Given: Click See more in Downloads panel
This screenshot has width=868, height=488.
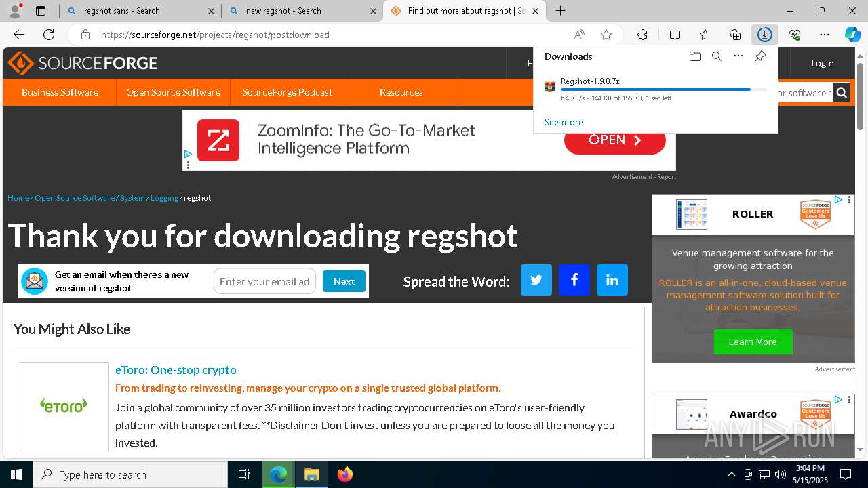Looking at the screenshot, I should (x=564, y=122).
